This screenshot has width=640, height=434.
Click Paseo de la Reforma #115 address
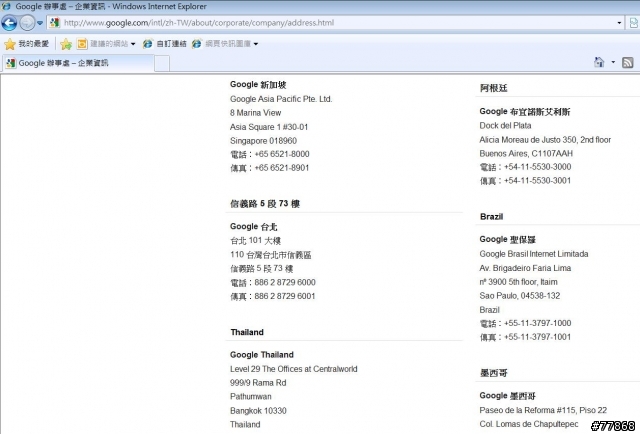click(x=543, y=410)
